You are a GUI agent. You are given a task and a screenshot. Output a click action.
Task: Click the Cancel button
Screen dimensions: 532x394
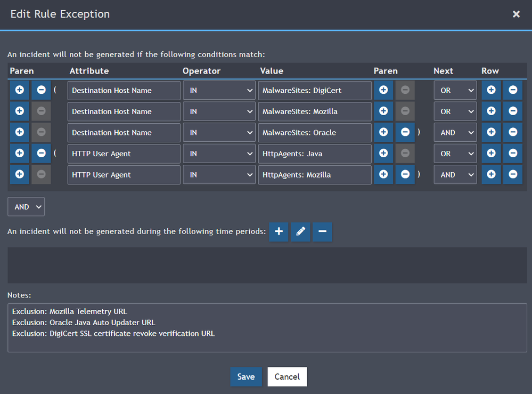click(x=287, y=376)
